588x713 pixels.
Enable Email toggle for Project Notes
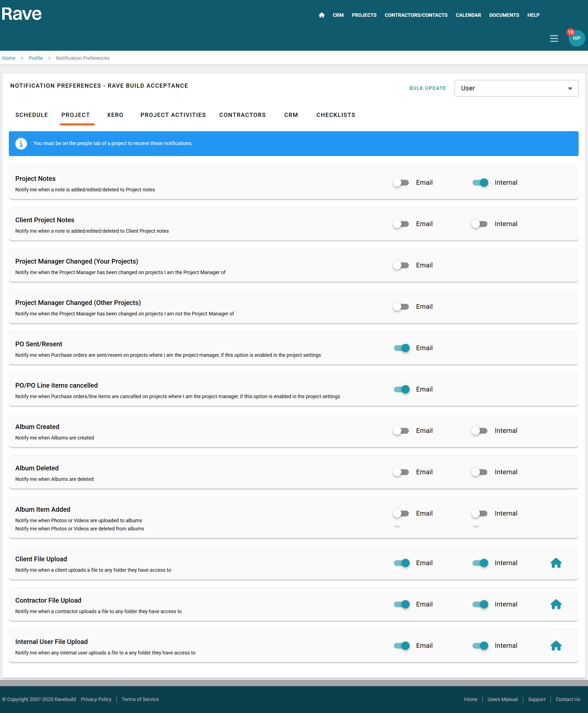point(401,183)
